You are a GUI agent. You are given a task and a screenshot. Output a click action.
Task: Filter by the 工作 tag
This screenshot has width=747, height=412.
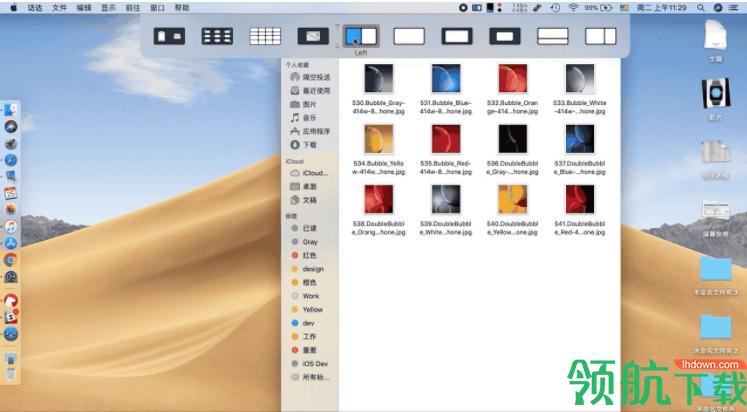pyautogui.click(x=304, y=336)
